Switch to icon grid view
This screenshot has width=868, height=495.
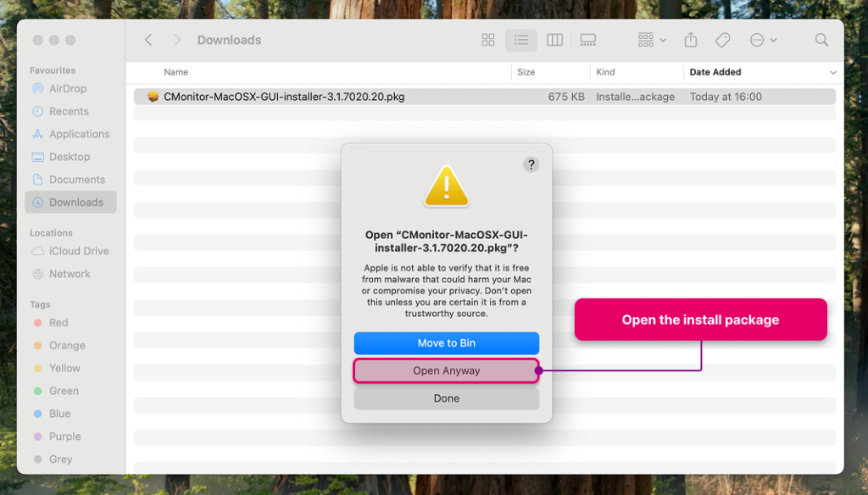click(x=488, y=40)
